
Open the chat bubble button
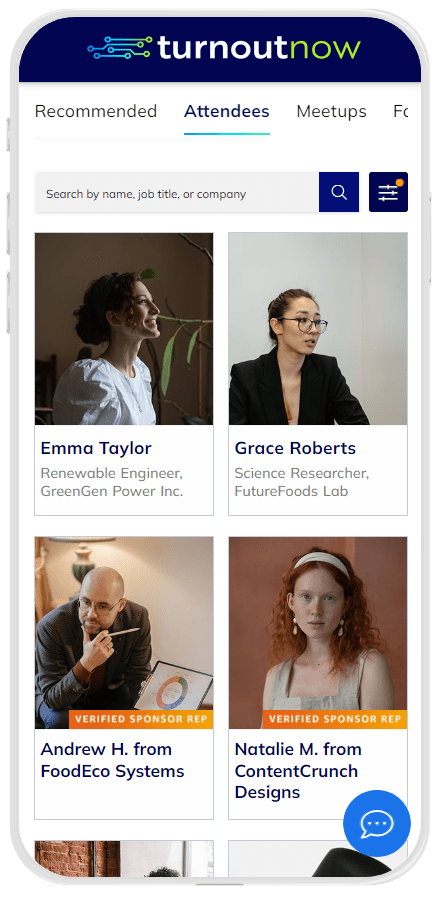coord(377,824)
